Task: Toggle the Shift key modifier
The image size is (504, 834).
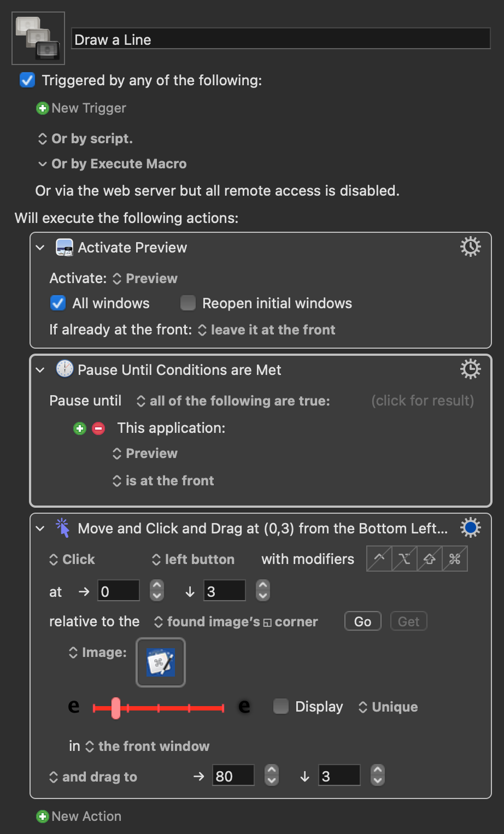Action: [430, 559]
